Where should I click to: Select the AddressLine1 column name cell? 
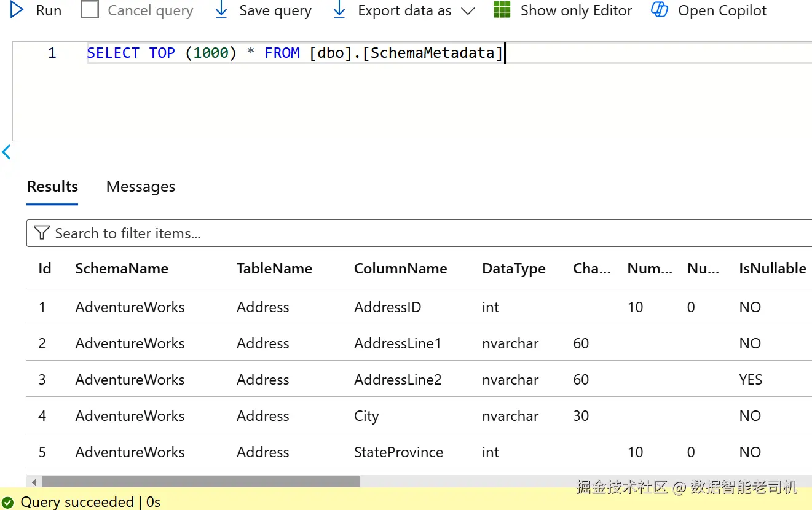point(398,343)
